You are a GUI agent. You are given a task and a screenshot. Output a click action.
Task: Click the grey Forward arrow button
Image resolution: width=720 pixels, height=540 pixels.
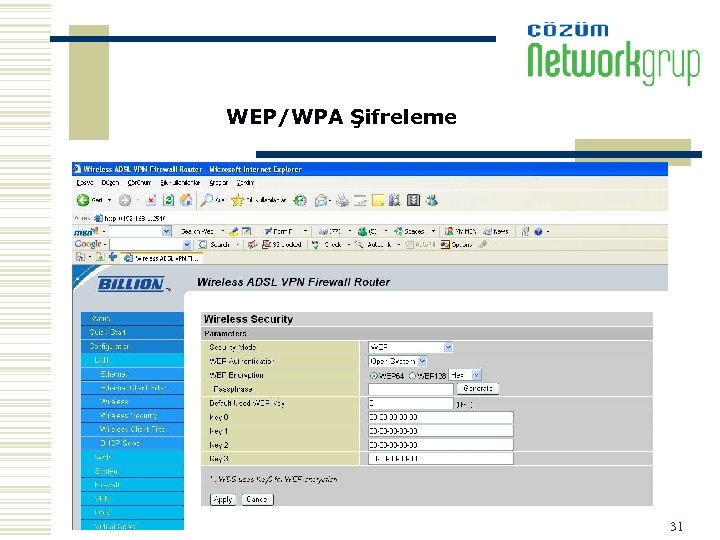click(x=124, y=200)
